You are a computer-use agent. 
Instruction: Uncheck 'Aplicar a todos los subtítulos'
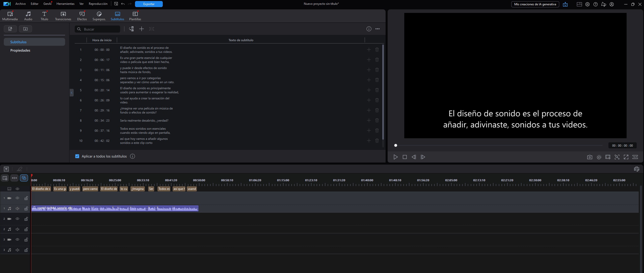[x=77, y=156]
